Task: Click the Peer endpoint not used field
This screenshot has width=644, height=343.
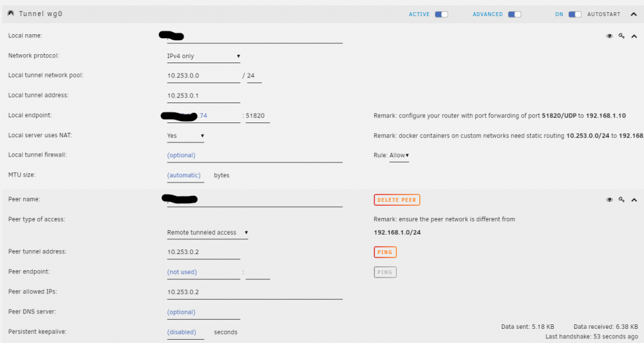Action: 204,272
